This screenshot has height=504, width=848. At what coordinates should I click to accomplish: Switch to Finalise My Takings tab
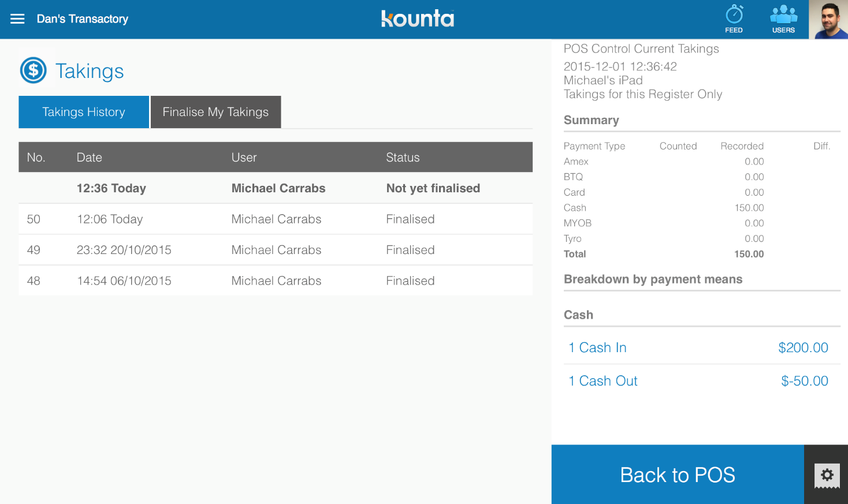(x=215, y=112)
